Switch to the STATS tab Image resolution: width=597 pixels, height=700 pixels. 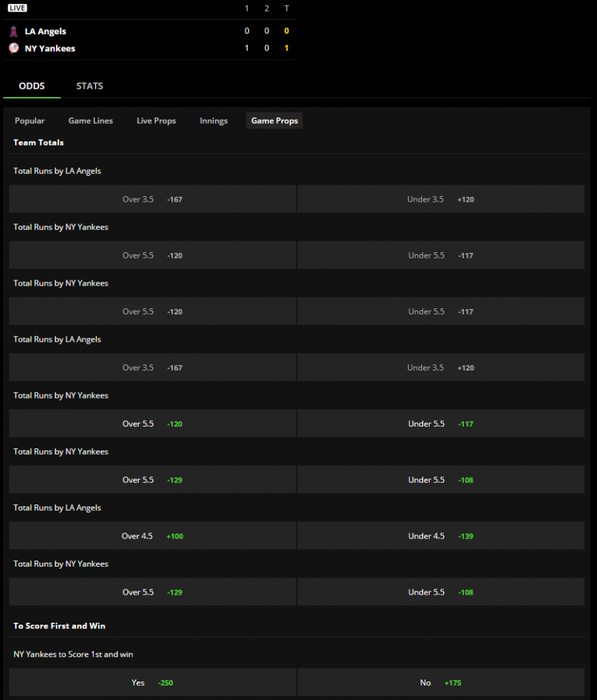point(89,85)
